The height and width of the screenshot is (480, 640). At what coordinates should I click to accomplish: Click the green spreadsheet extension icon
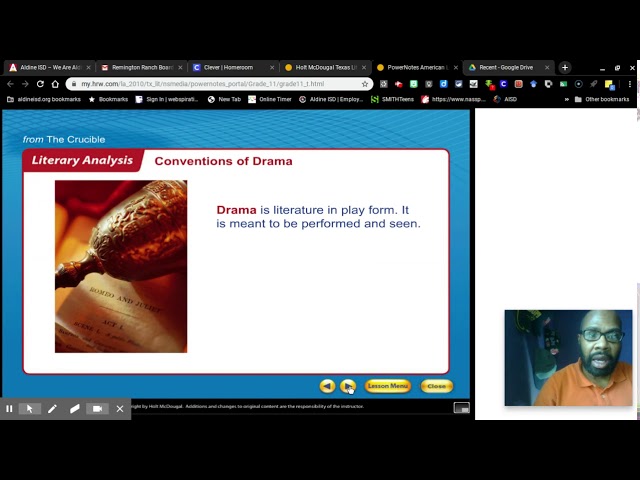(x=563, y=84)
